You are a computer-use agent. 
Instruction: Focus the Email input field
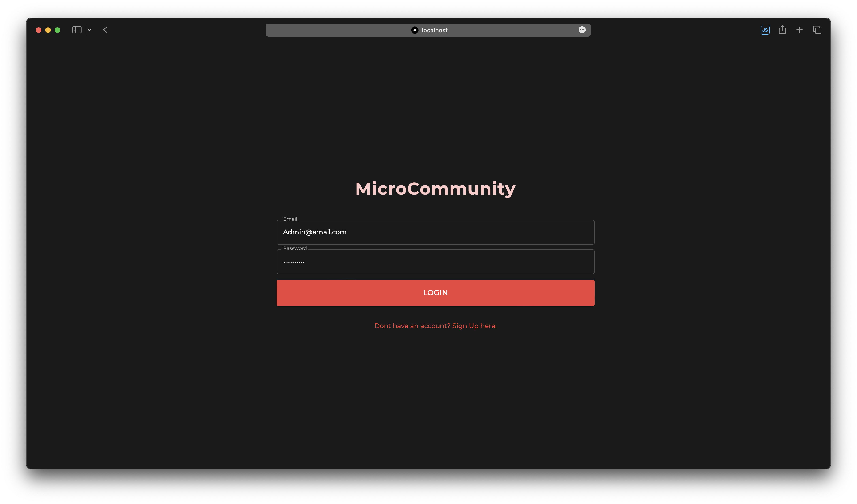(435, 232)
